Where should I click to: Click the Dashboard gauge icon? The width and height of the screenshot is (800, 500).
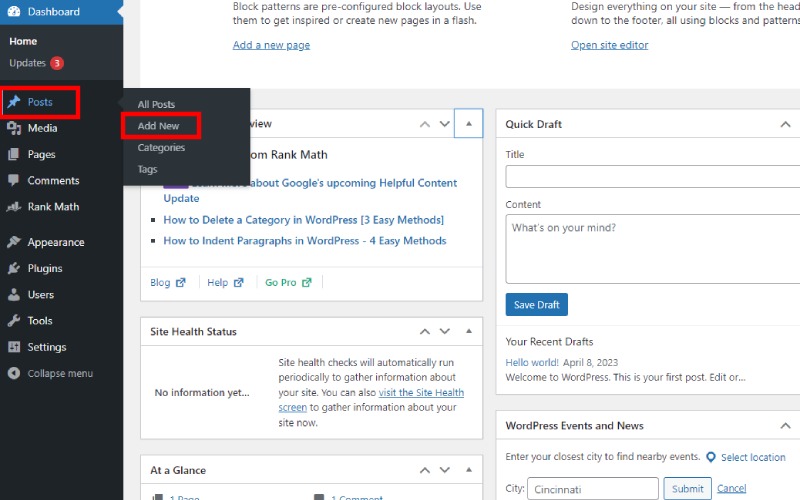[x=14, y=11]
